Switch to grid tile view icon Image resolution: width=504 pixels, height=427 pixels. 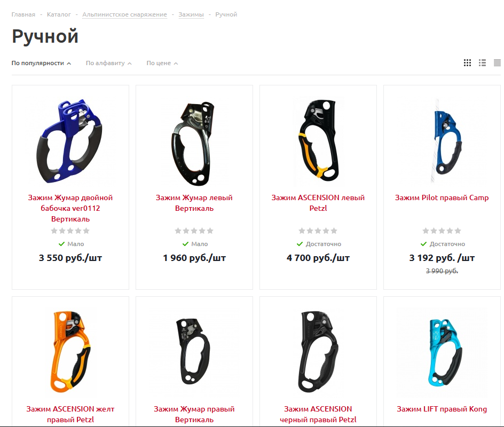tap(467, 63)
